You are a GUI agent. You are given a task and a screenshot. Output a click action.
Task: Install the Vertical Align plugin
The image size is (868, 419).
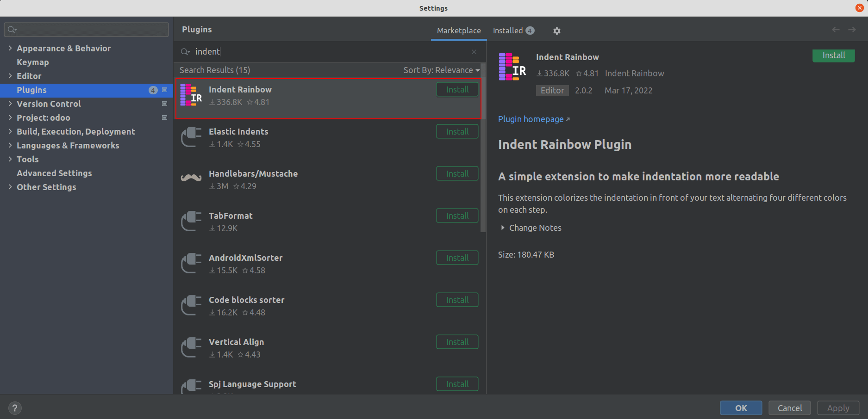tap(457, 342)
